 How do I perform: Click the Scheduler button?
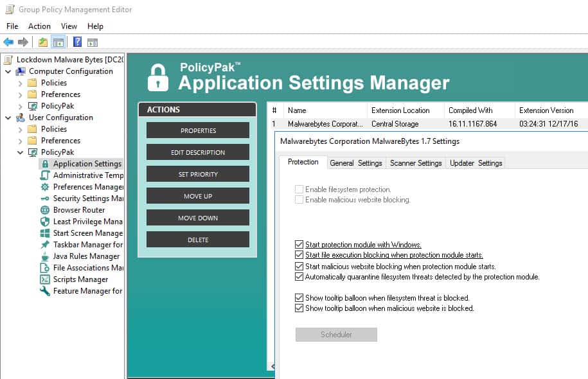[336, 335]
